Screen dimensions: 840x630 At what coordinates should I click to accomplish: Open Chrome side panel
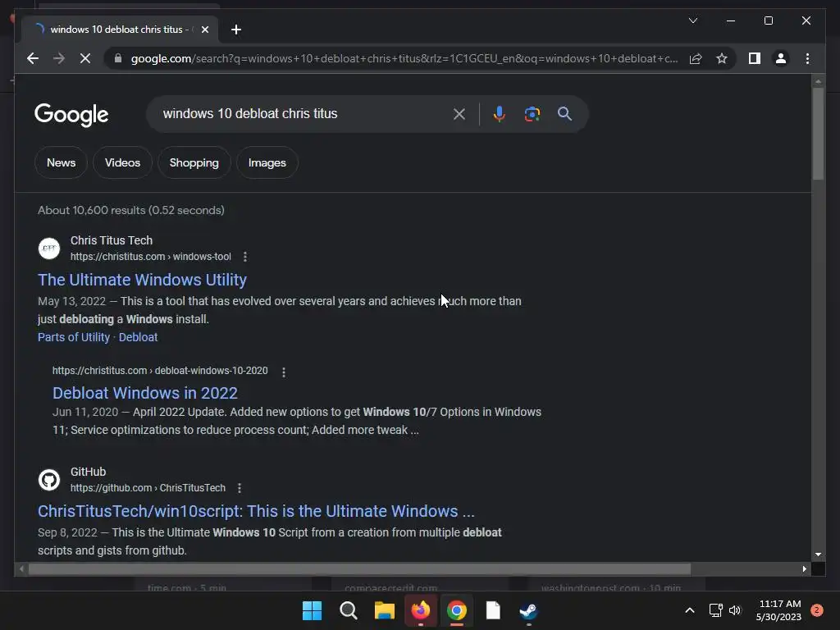(755, 58)
